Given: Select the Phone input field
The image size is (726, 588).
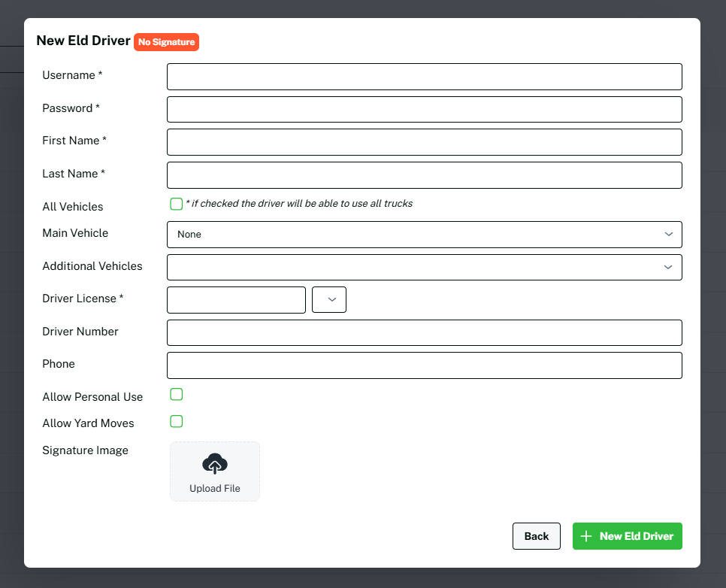Looking at the screenshot, I should click(424, 365).
